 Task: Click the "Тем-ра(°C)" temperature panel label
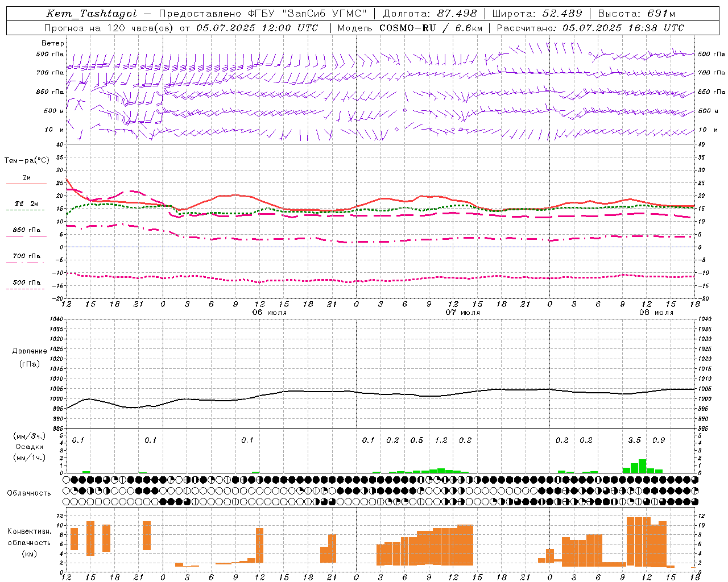tap(27, 161)
